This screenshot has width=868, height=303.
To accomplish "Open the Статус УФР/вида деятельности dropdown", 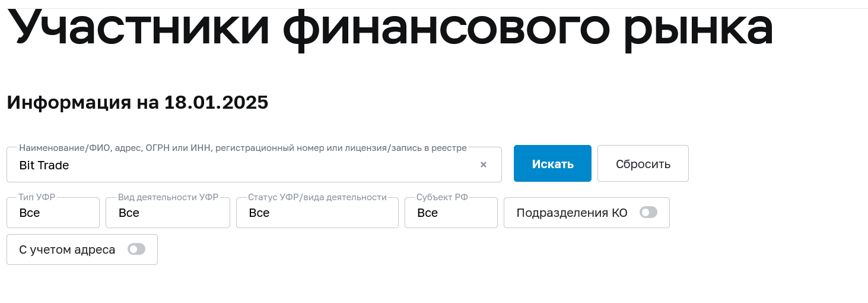I will [317, 213].
